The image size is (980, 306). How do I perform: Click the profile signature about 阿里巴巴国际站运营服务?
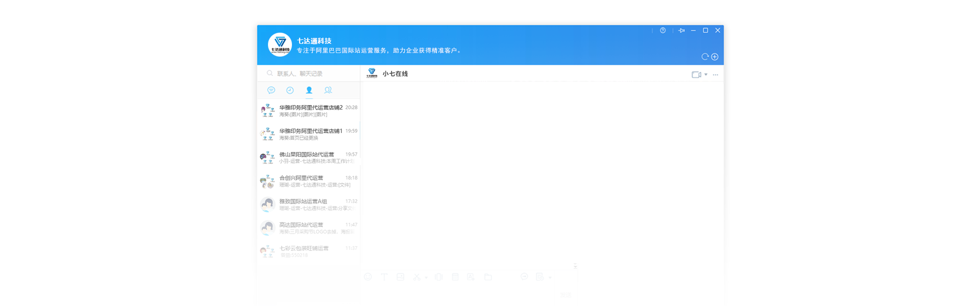click(x=380, y=50)
